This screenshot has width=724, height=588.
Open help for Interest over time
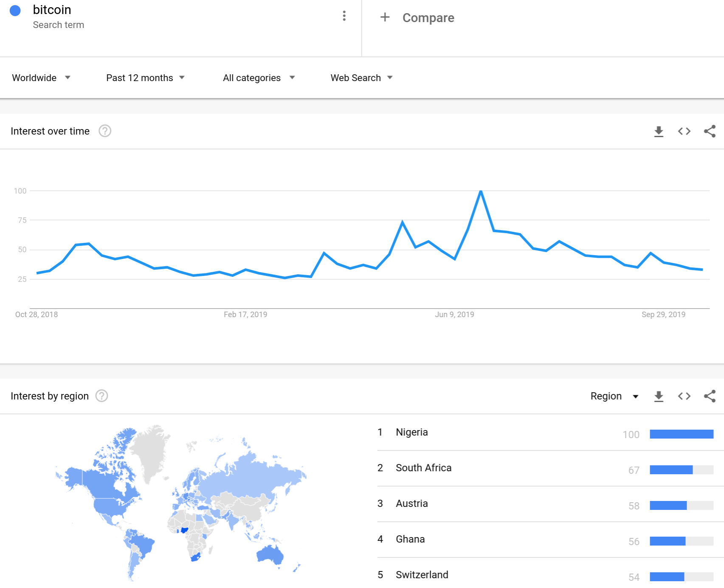105,131
